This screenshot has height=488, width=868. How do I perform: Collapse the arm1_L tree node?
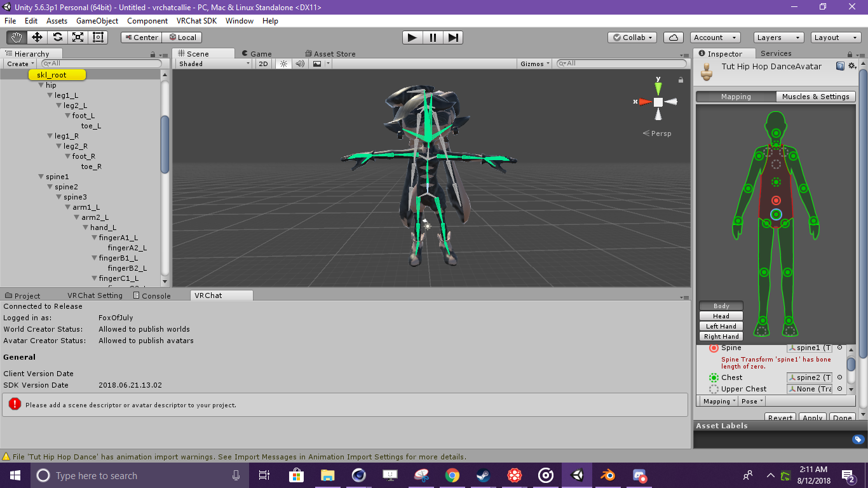coord(68,207)
